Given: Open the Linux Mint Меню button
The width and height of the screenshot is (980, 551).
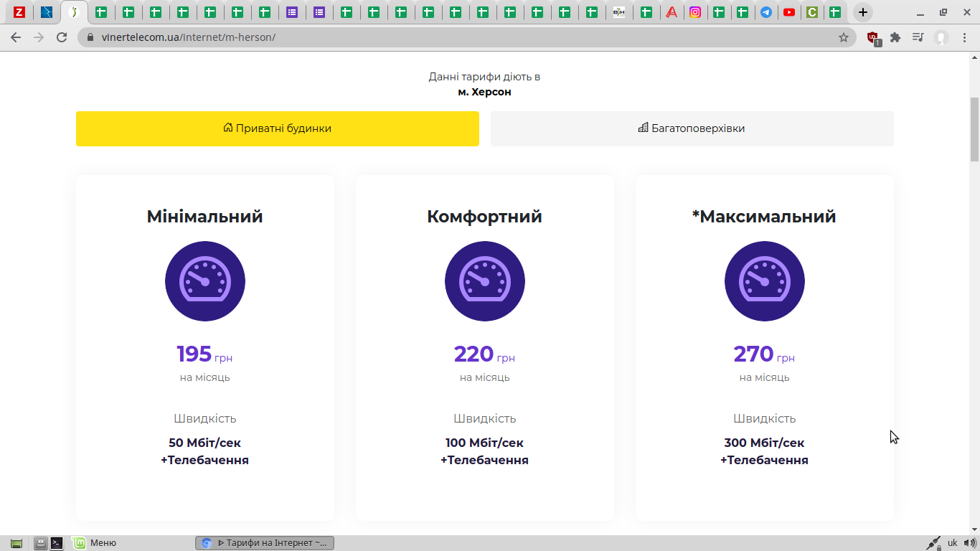Looking at the screenshot, I should point(95,543).
